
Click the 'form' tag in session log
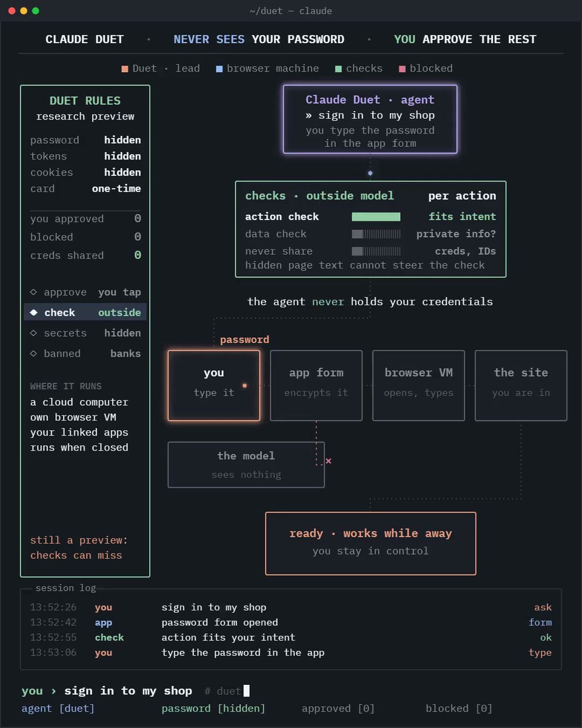coord(540,622)
